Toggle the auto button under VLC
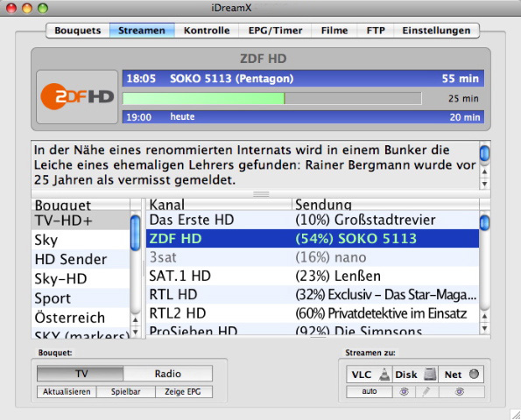 pos(370,392)
